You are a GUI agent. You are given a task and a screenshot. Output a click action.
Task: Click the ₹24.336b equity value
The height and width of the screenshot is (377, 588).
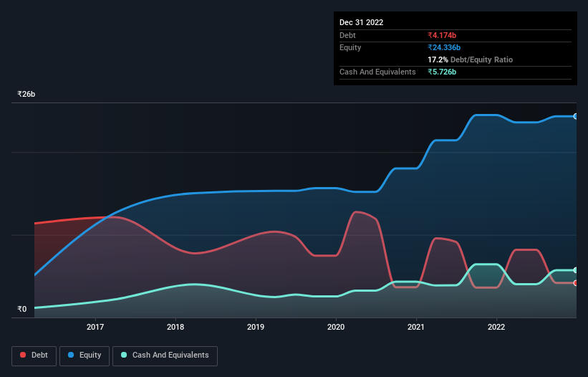[x=444, y=47]
